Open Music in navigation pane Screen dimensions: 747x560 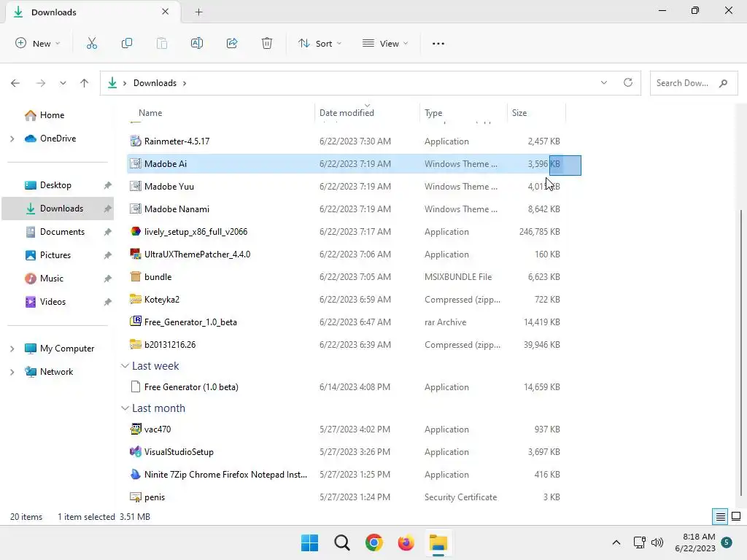(52, 279)
